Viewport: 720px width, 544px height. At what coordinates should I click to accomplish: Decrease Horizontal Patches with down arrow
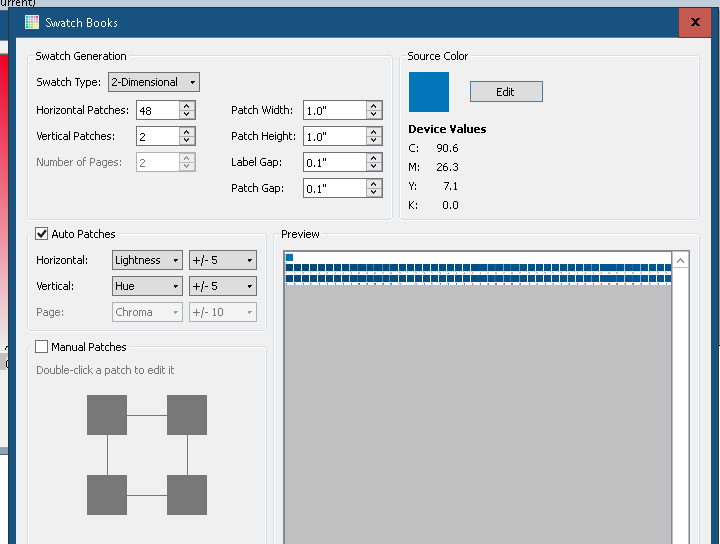coord(187,115)
